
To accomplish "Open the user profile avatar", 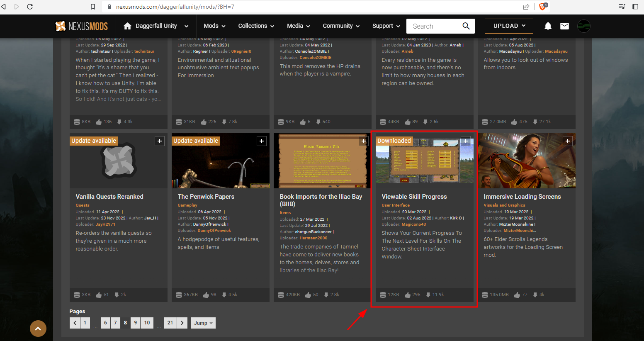I will coord(583,26).
